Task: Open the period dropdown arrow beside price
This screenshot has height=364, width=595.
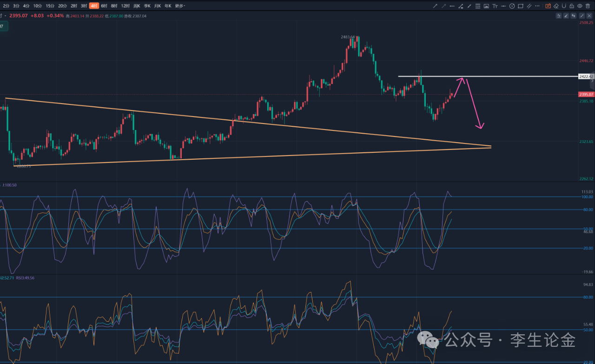Action: click(x=5, y=16)
